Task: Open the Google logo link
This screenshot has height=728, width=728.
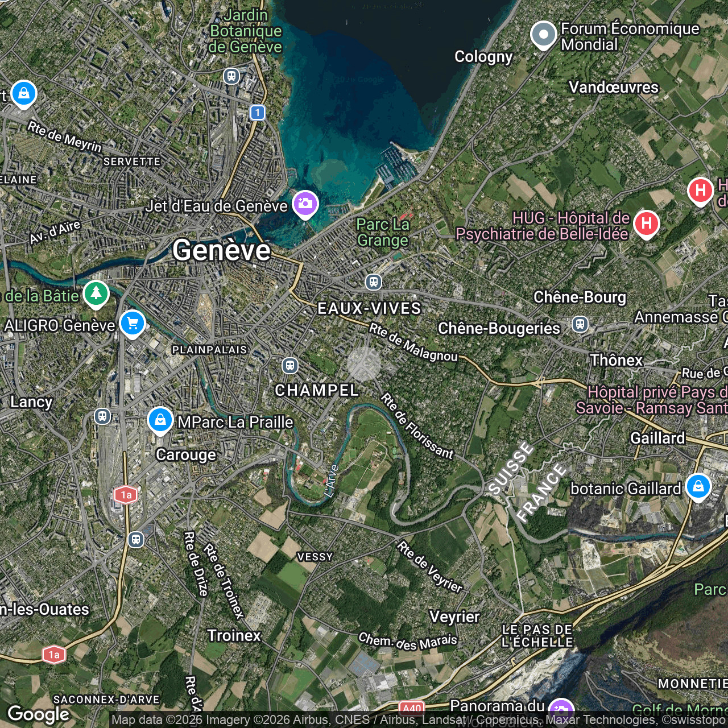Action: (39, 714)
